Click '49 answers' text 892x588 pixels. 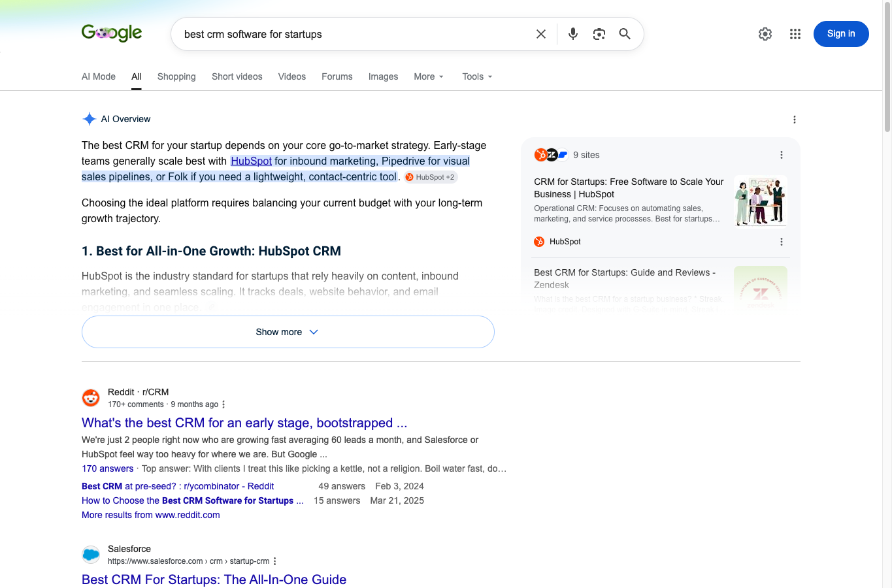(x=342, y=486)
